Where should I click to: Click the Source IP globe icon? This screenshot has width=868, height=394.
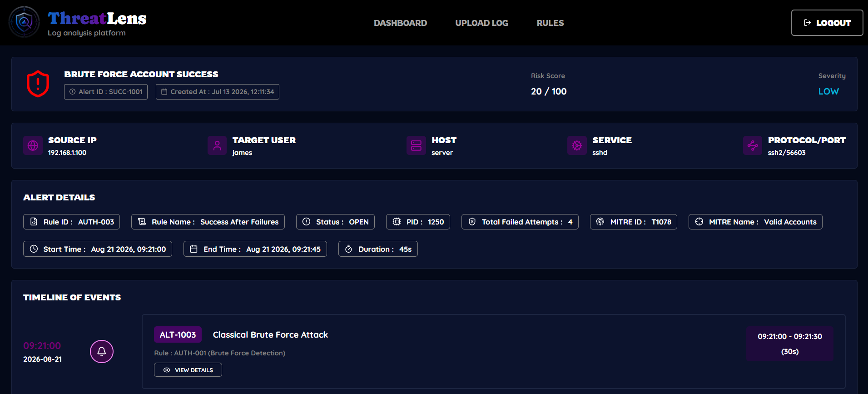click(x=33, y=145)
